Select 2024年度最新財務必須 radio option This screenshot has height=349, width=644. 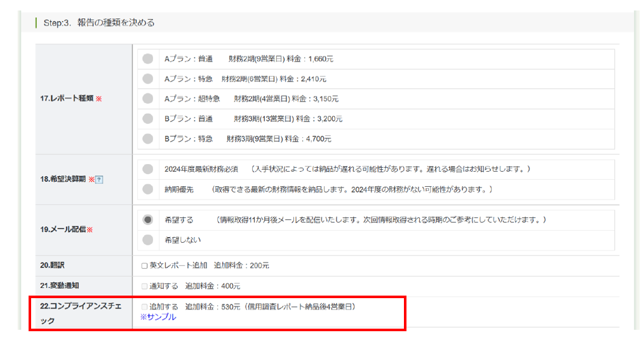point(148,169)
